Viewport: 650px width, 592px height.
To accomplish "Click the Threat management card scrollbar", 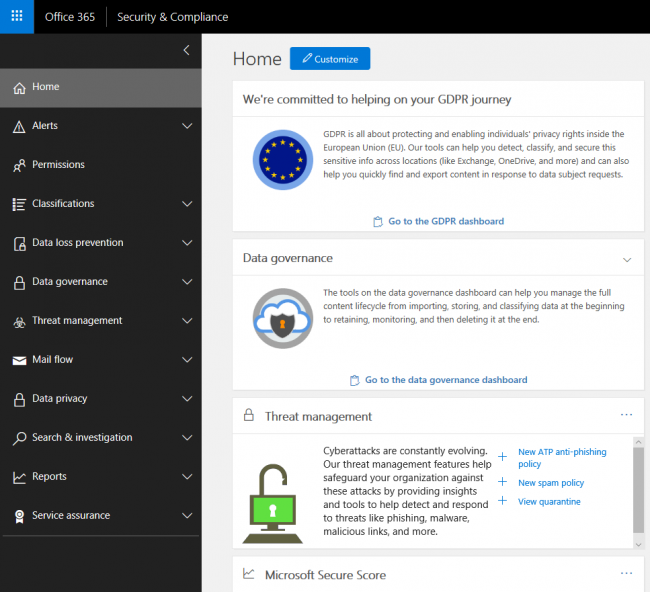I will pyautogui.click(x=638, y=490).
